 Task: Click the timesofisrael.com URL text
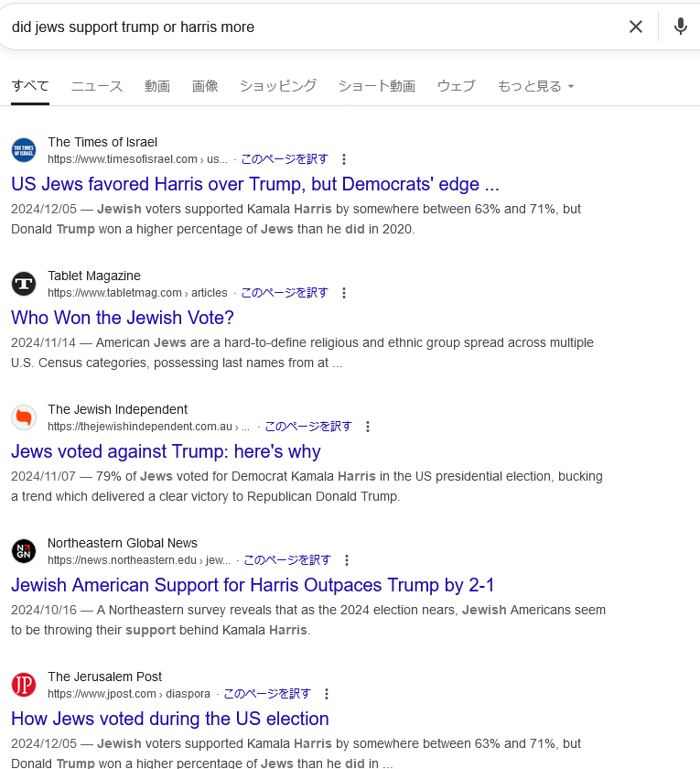click(137, 159)
